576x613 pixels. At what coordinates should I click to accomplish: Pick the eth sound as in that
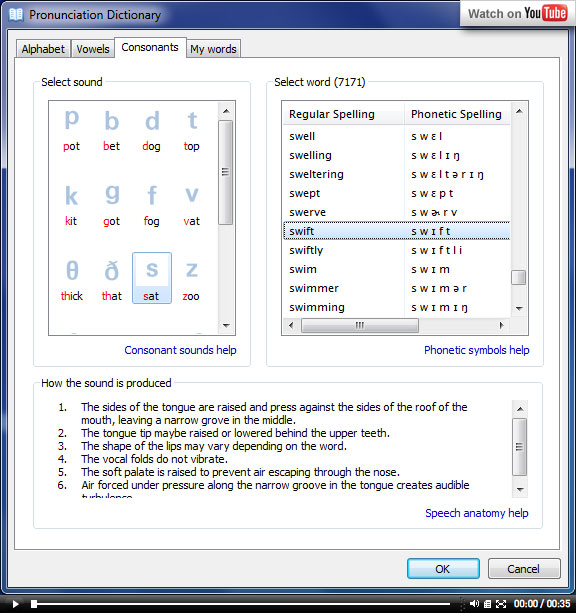coord(111,280)
